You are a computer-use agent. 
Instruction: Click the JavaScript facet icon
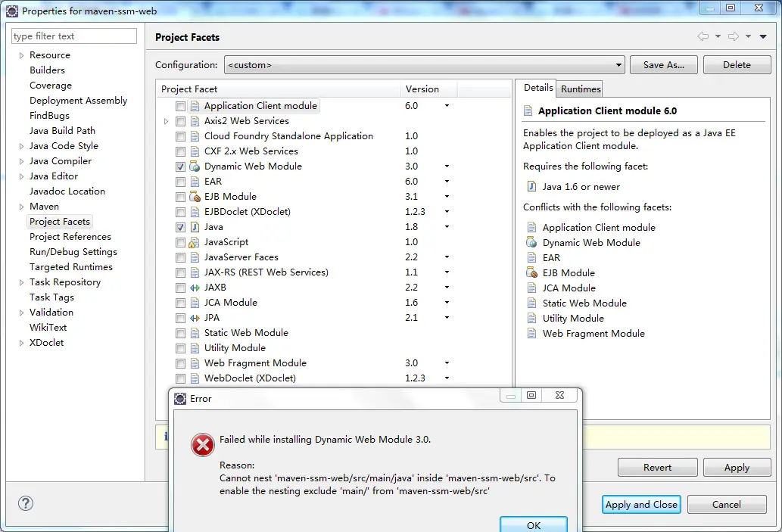(x=195, y=243)
